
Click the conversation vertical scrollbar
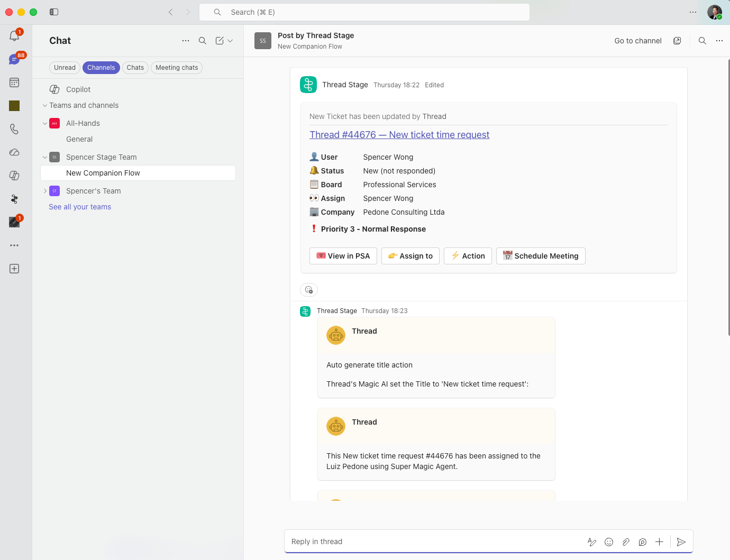pyautogui.click(x=728, y=198)
